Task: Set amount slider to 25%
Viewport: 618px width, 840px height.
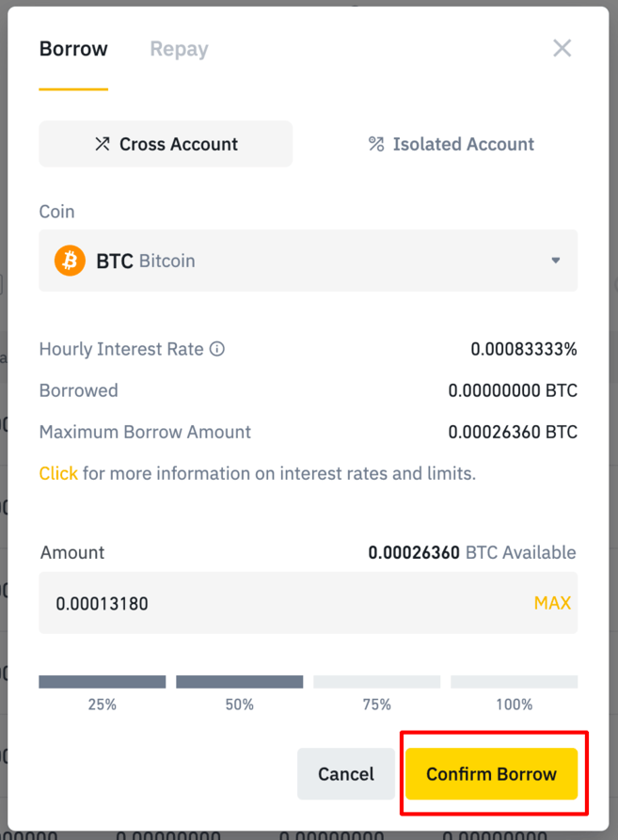Action: pyautogui.click(x=103, y=682)
